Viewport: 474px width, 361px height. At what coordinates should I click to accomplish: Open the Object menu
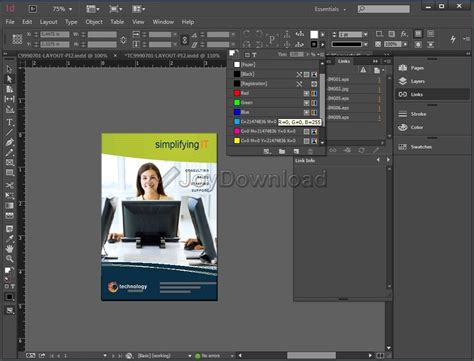coord(94,22)
